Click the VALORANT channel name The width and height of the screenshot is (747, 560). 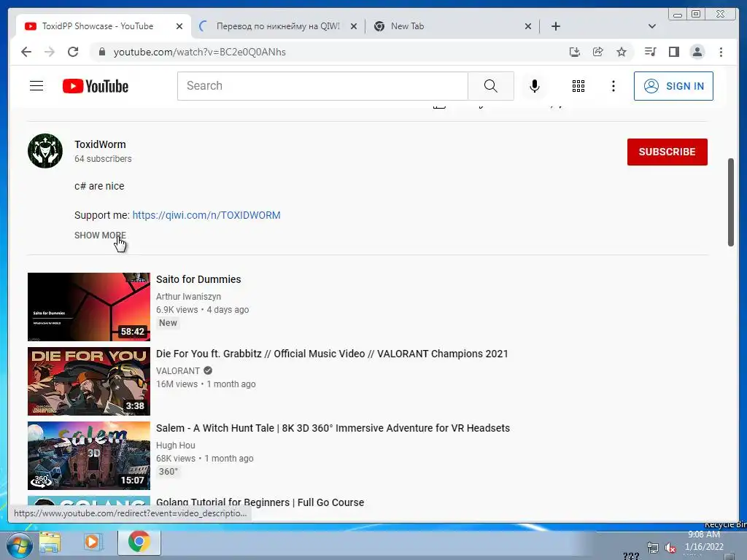[x=178, y=371]
